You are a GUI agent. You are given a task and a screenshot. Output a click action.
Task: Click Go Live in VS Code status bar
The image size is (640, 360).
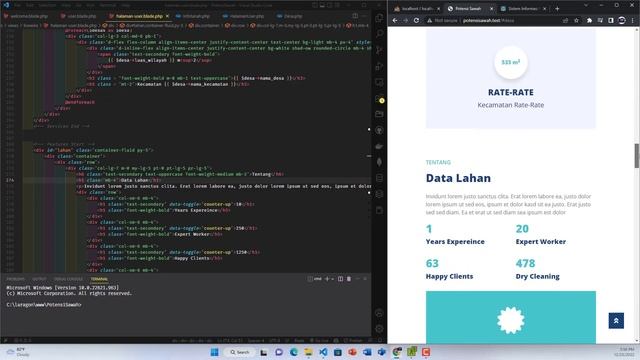click(x=319, y=340)
